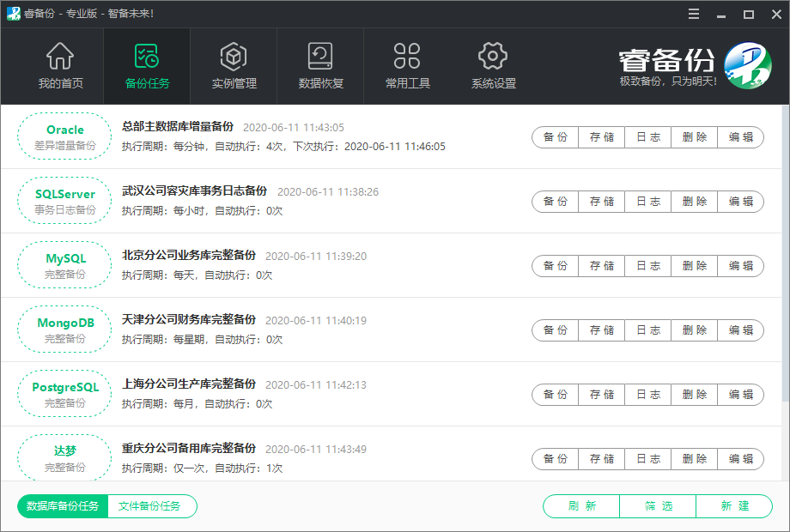
Task: Open 存储 for 总部主数据库增量备份
Action: [602, 137]
